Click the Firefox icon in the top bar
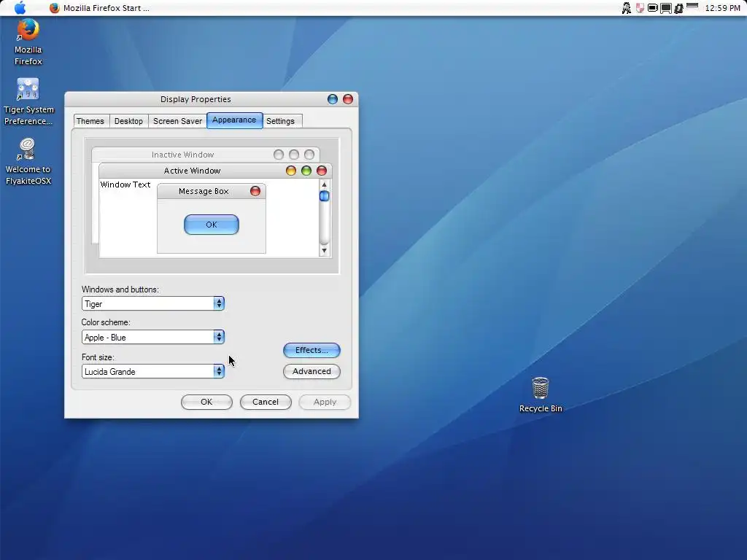 [x=54, y=8]
